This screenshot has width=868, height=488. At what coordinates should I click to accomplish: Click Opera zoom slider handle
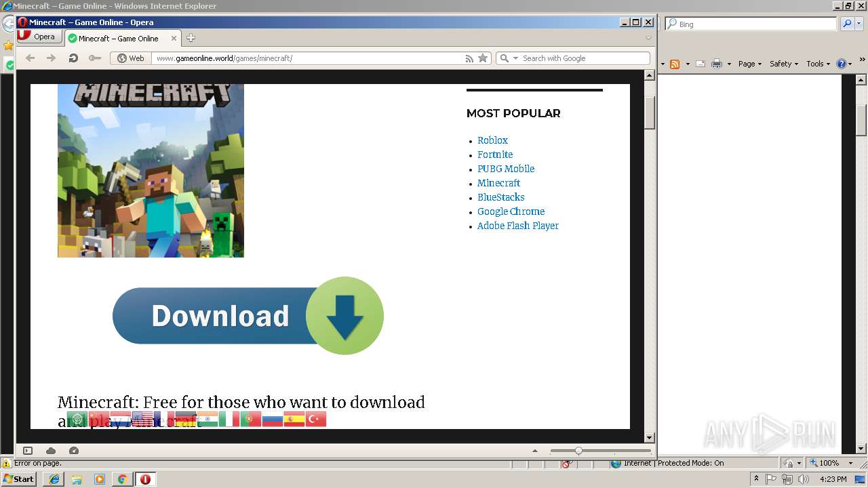(578, 451)
